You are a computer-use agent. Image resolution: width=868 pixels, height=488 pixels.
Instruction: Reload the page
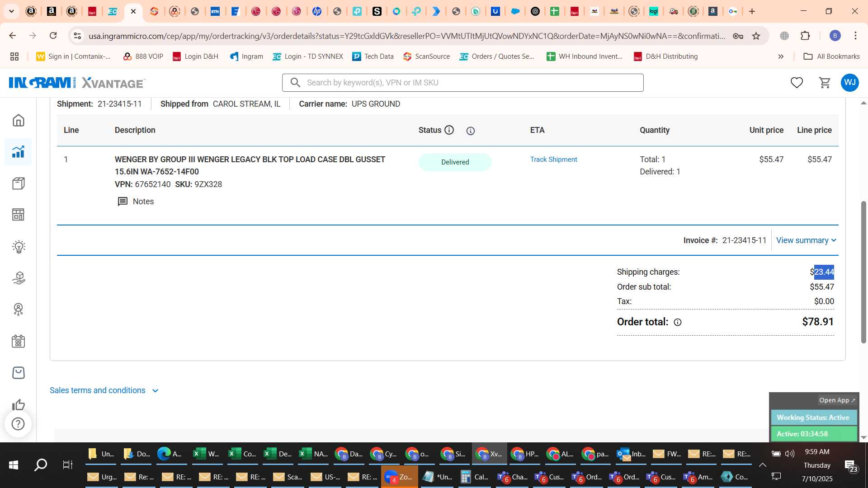pyautogui.click(x=53, y=36)
